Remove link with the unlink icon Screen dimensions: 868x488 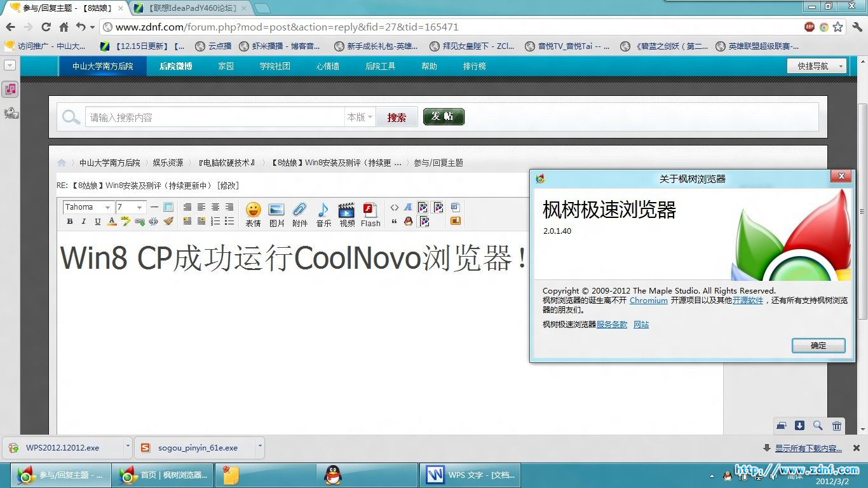point(154,222)
